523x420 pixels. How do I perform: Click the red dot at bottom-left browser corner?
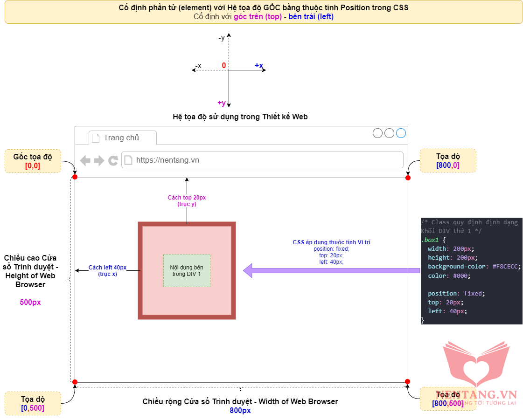click(x=75, y=382)
